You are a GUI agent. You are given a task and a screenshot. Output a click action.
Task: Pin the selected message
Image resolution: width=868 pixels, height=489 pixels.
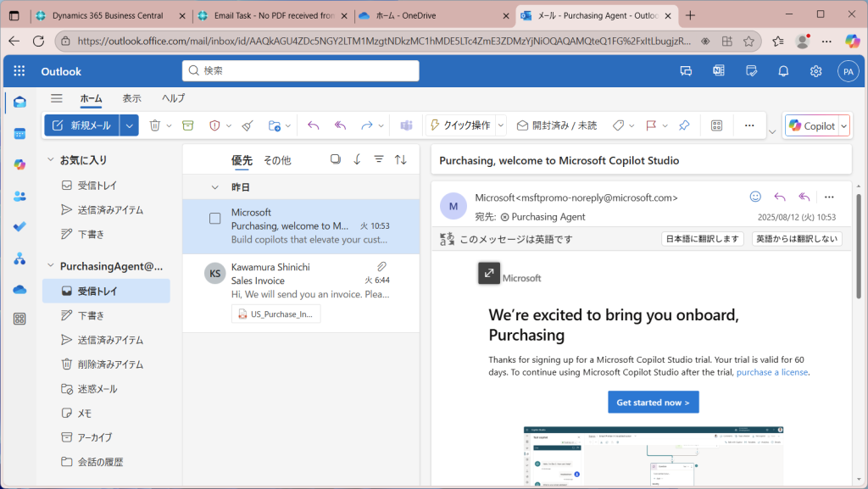[x=684, y=125]
